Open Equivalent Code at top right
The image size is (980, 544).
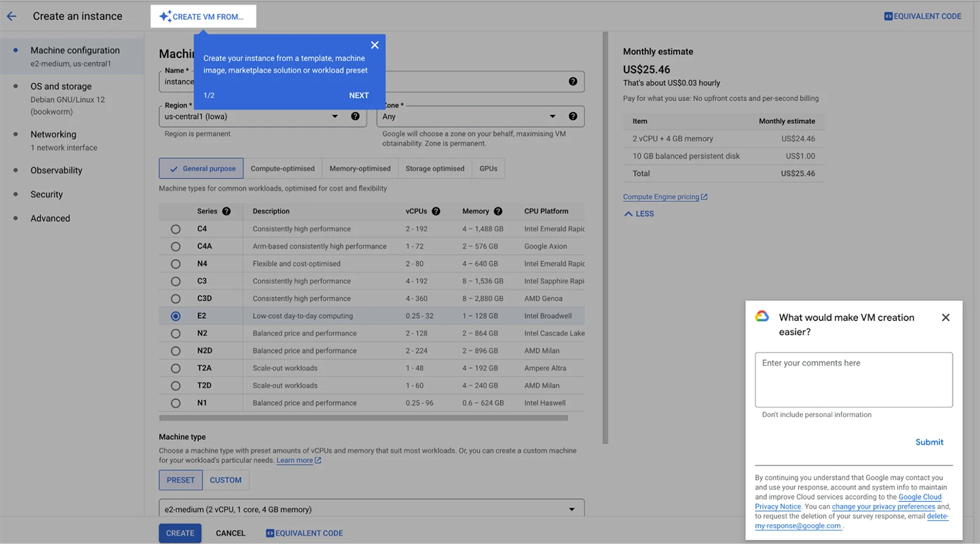pyautogui.click(x=923, y=17)
